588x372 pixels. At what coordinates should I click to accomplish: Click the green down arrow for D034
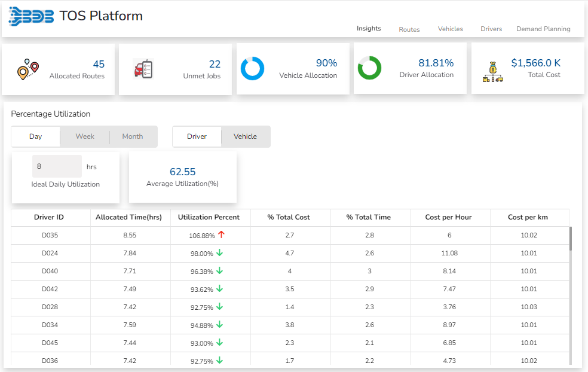[x=220, y=325]
